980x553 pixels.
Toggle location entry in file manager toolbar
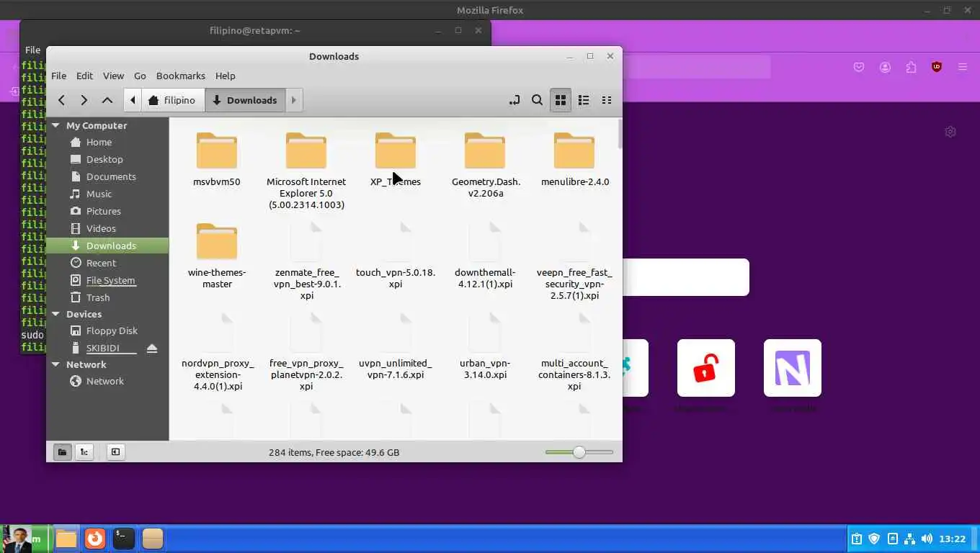pos(514,100)
